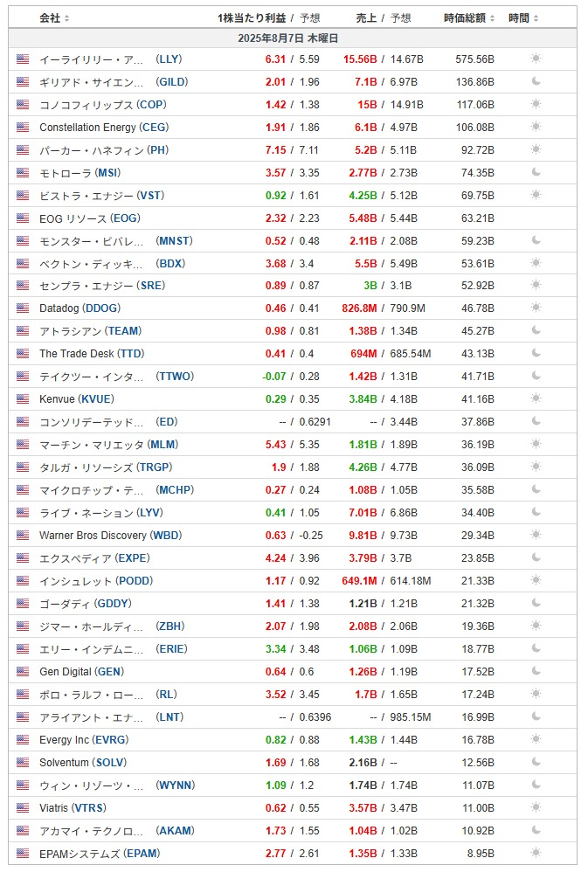
Task: Click the US flag icon beside MLM
Action: [23, 445]
